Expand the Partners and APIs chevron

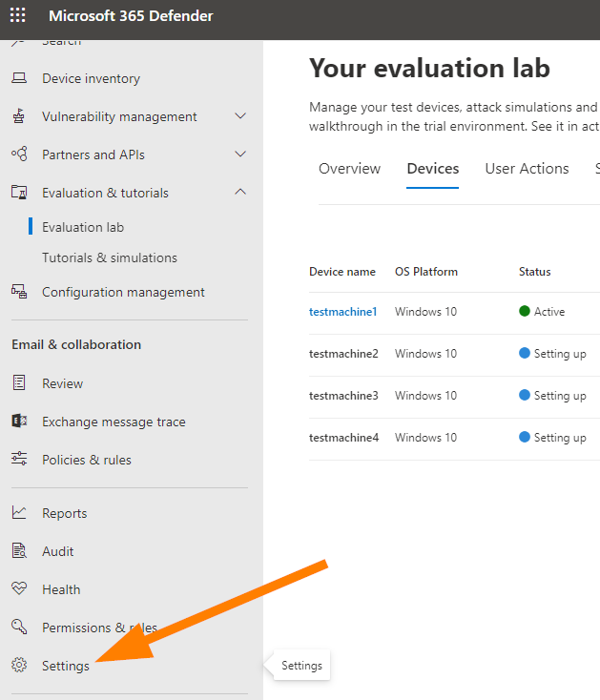point(240,154)
